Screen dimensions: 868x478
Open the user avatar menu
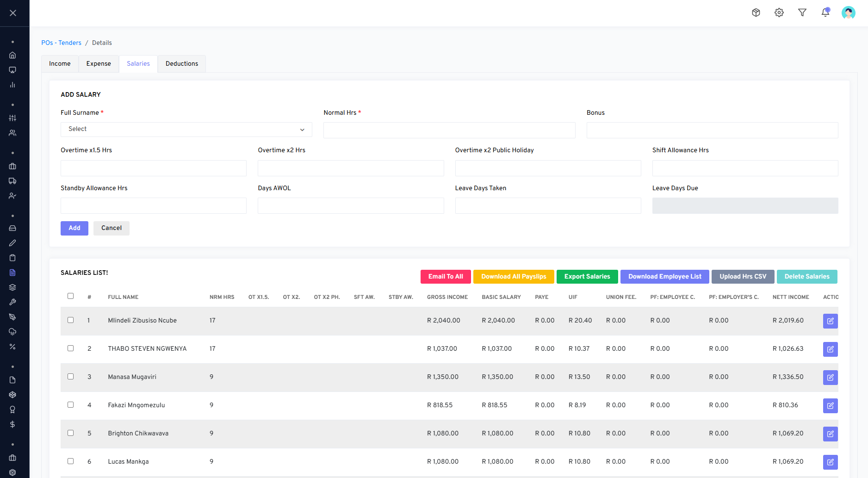849,12
